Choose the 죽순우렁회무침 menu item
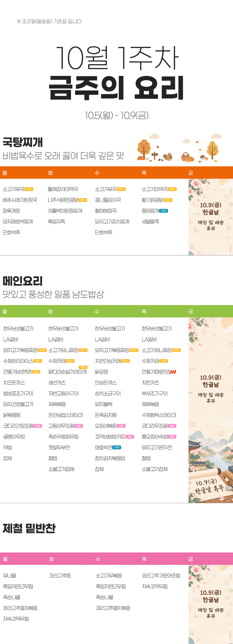Image resolution: width=233 pixels, height=644 pixels. coord(63,436)
